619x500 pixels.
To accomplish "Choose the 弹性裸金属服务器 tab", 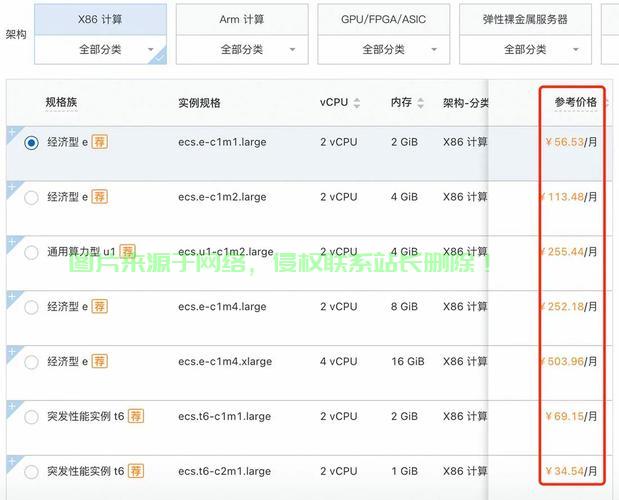I will tap(525, 20).
